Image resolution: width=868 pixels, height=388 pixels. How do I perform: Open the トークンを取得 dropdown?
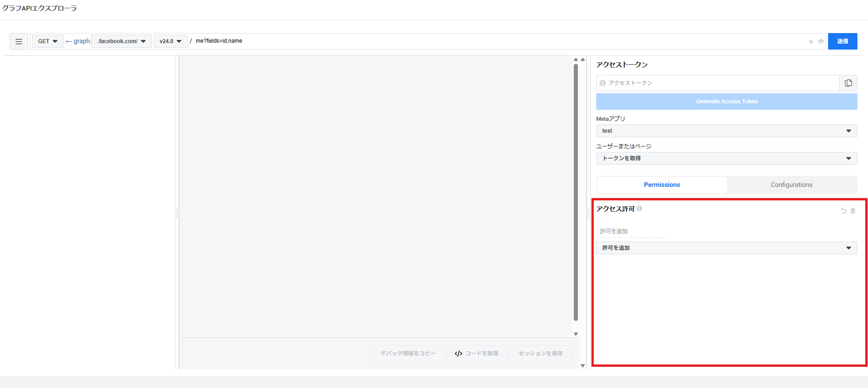(x=727, y=158)
